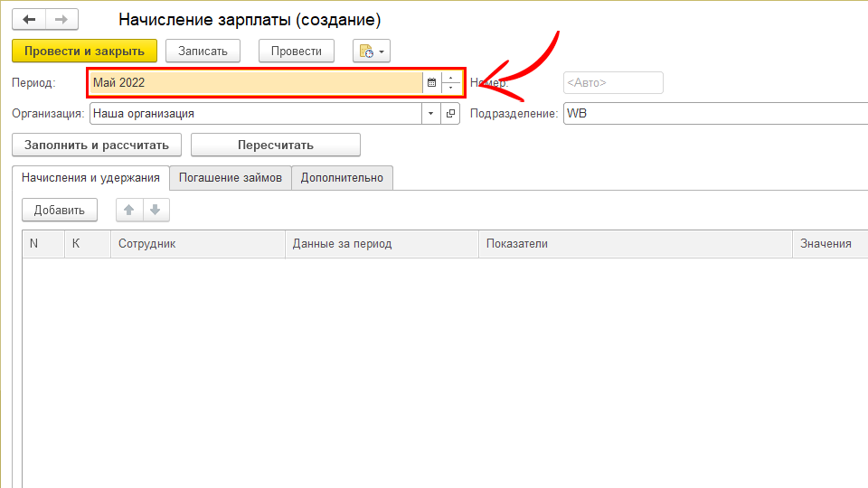The image size is (868, 488).
Task: Increase the period with the stepper up arrow
Action: 450,78
